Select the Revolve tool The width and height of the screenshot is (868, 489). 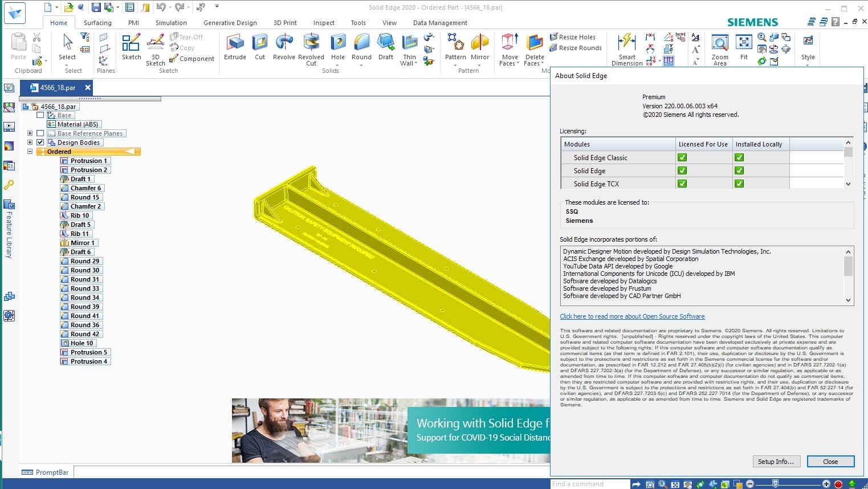(284, 47)
